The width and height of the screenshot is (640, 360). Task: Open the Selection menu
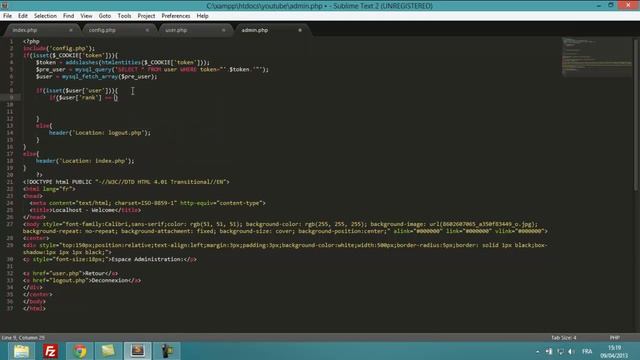click(45, 16)
